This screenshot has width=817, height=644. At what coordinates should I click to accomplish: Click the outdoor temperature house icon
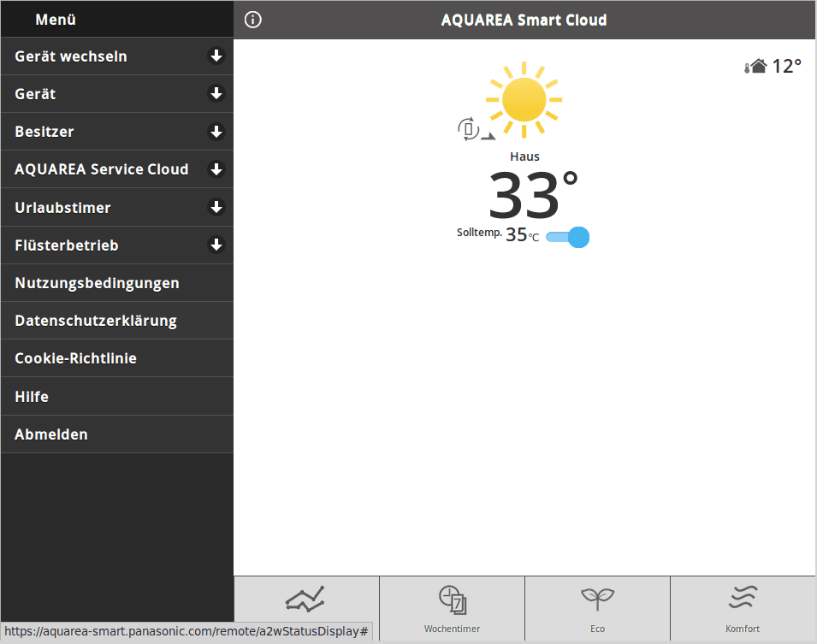756,66
